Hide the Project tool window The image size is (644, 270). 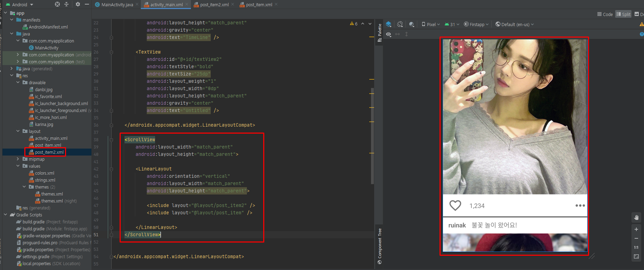87,4
